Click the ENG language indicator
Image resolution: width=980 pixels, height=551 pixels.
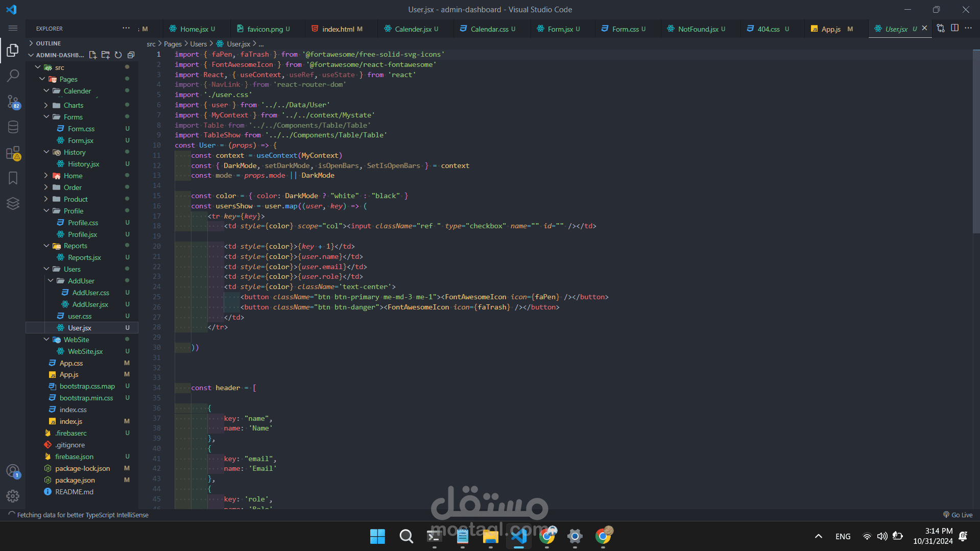point(843,536)
